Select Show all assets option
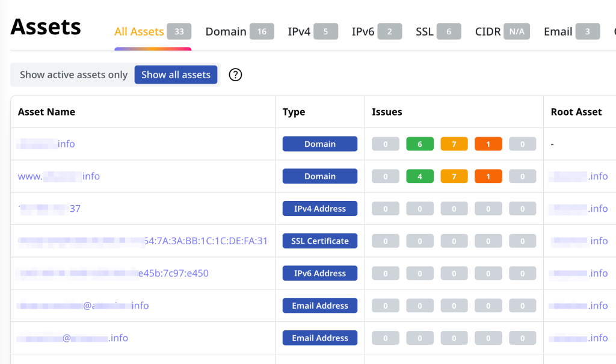 (176, 75)
